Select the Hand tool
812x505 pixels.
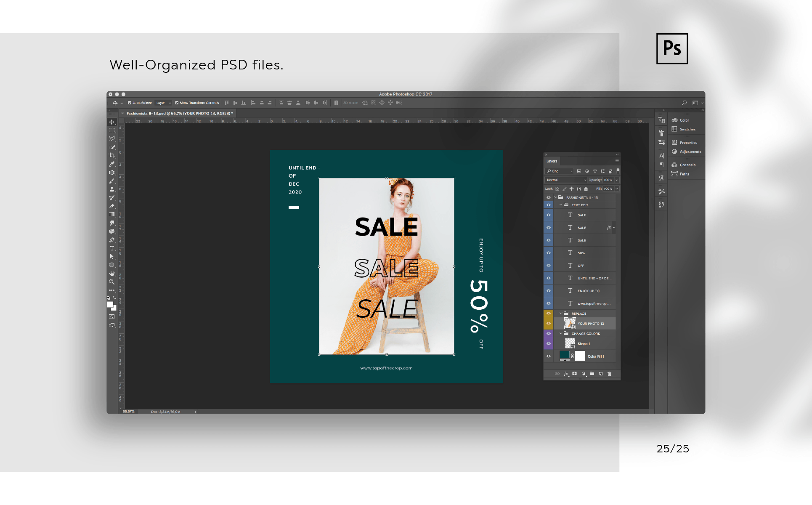[x=112, y=274]
